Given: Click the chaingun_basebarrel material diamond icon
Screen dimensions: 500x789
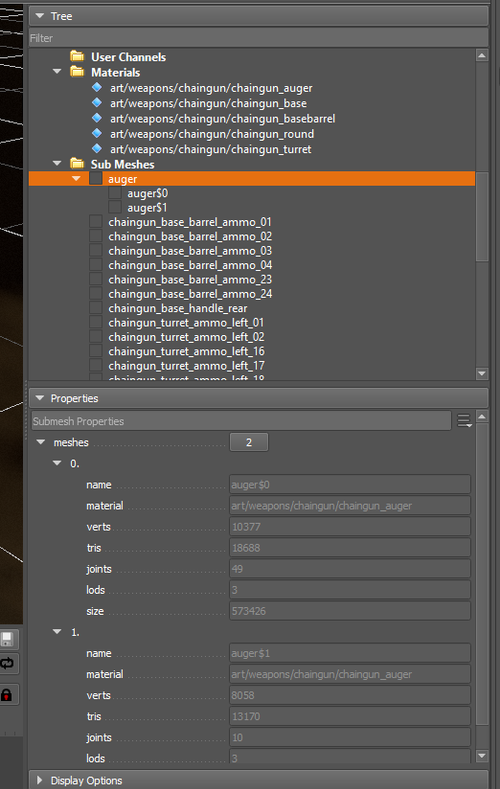Looking at the screenshot, I should pyautogui.click(x=97, y=118).
